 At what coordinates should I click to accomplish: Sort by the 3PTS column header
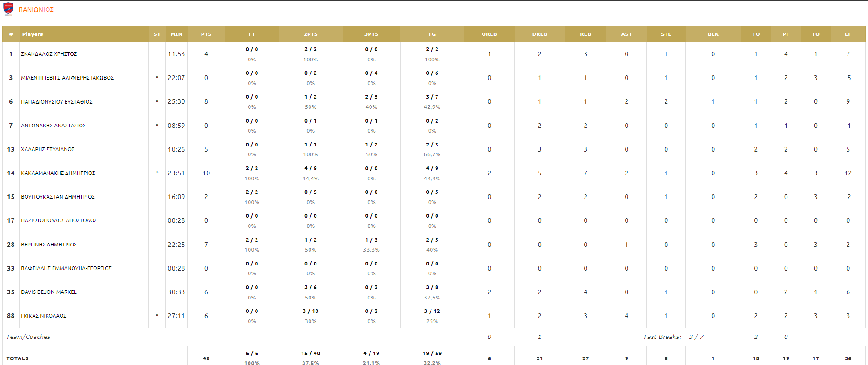[x=371, y=34]
